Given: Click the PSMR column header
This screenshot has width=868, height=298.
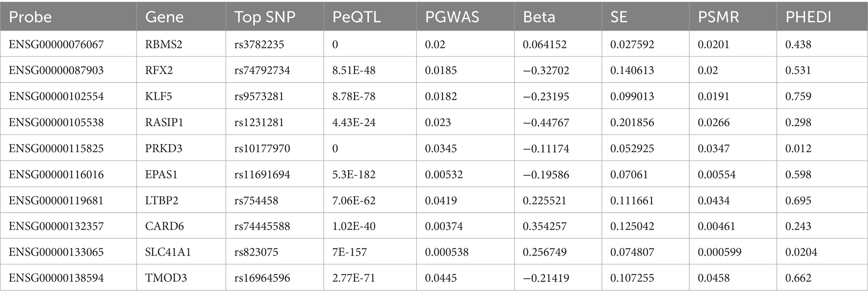Looking at the screenshot, I should pyautogui.click(x=718, y=17).
